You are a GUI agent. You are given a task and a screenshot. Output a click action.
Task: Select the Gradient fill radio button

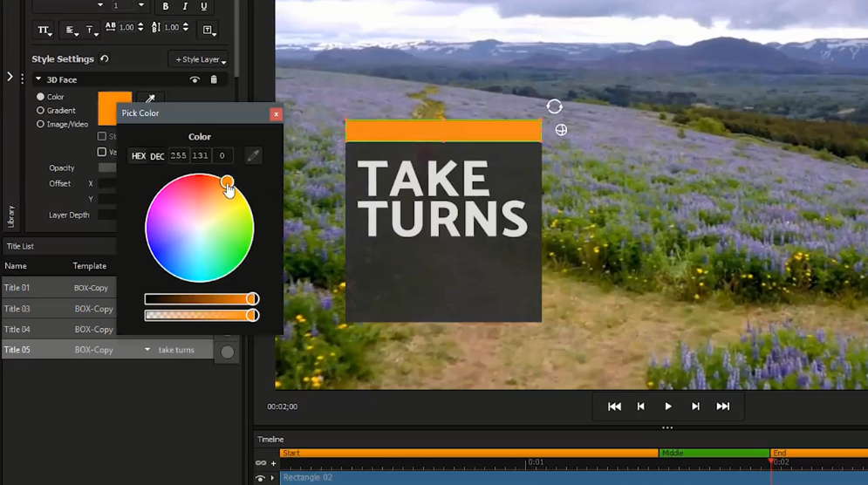[40, 111]
